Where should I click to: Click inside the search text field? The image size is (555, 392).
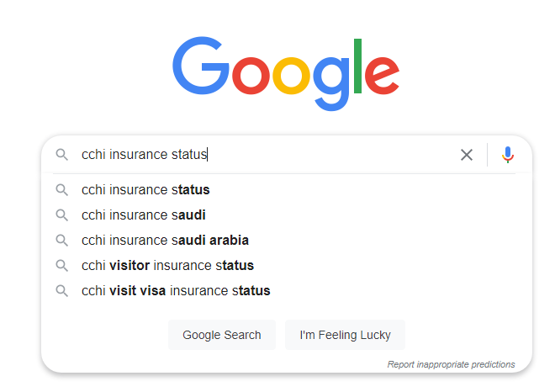tap(266, 155)
